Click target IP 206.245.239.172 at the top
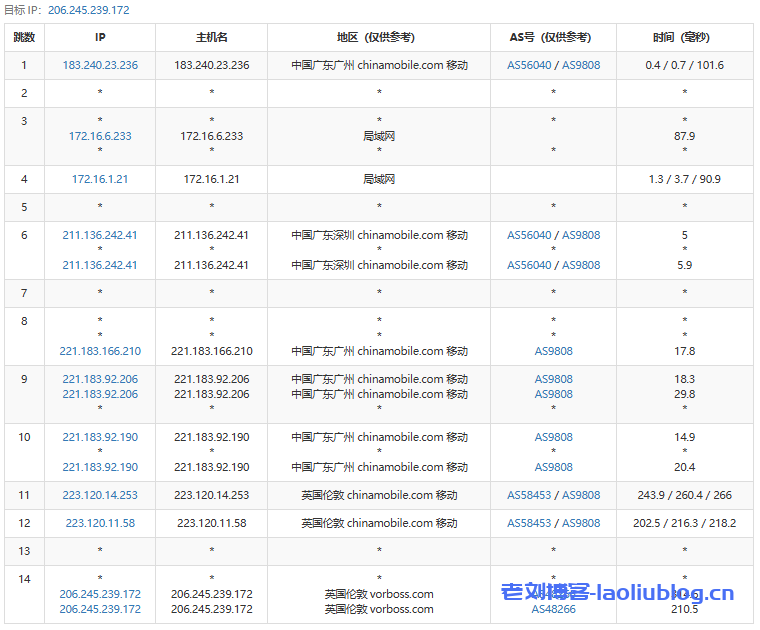The height and width of the screenshot is (630, 760). click(88, 10)
